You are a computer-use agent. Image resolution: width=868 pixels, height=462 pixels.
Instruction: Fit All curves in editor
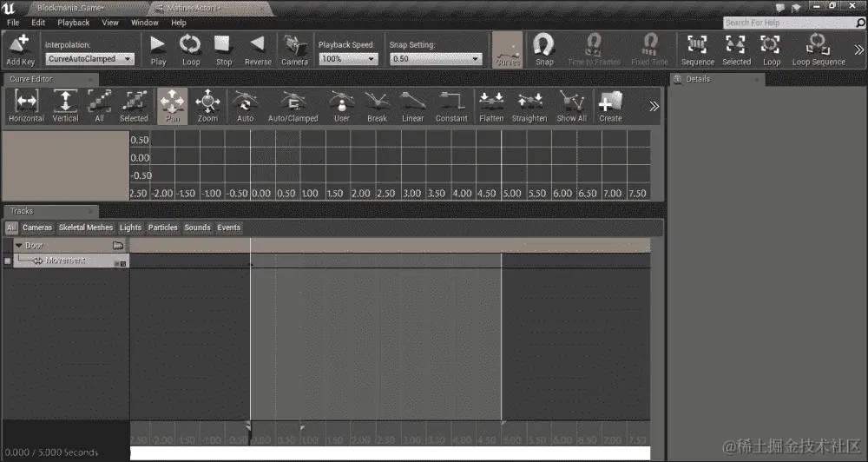(x=100, y=106)
